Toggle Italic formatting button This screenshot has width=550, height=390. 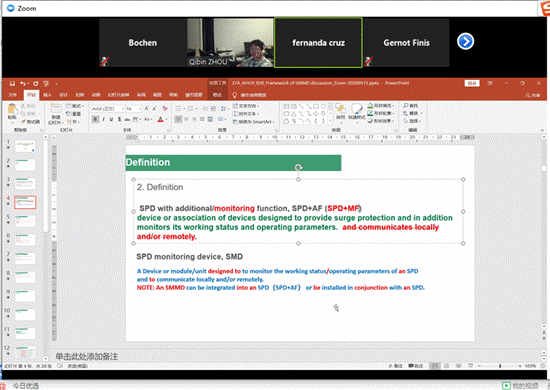[103, 119]
